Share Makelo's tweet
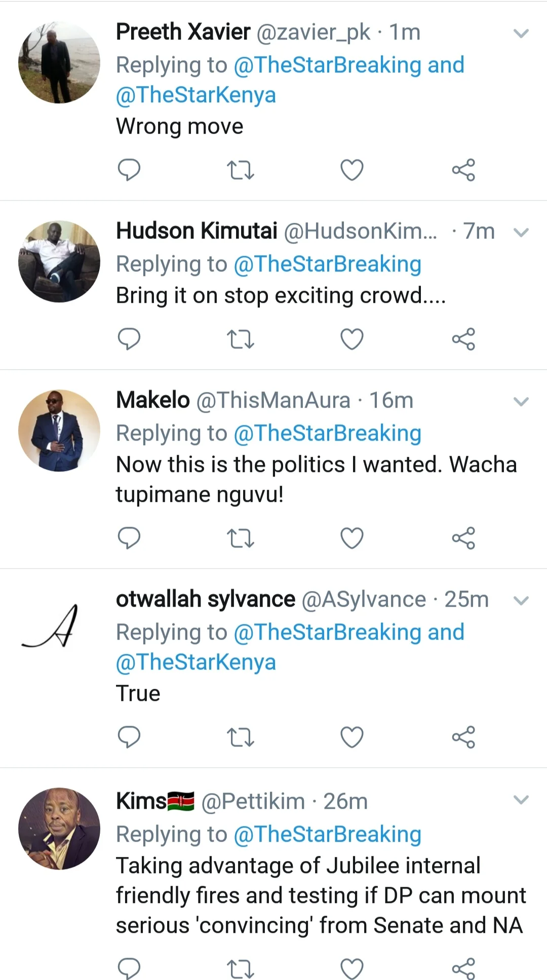 463,538
